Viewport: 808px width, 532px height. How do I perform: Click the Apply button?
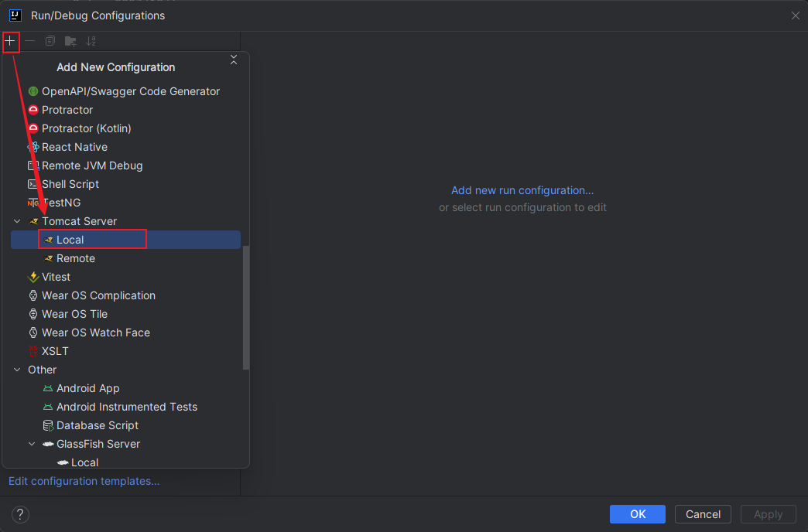pos(768,514)
